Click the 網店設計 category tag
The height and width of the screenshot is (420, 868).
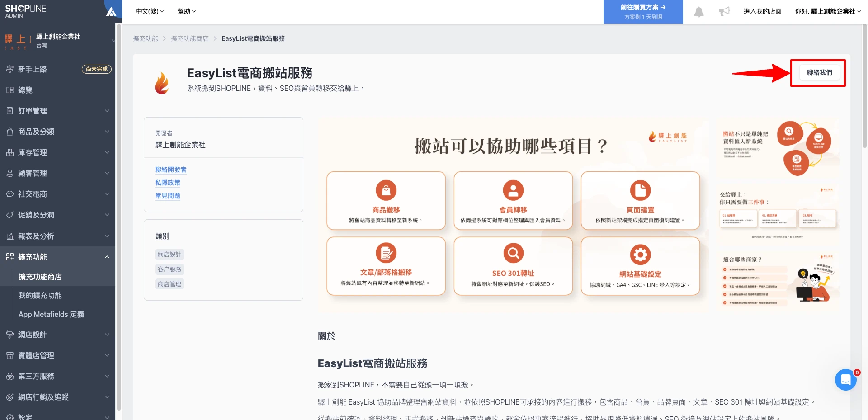click(x=170, y=254)
